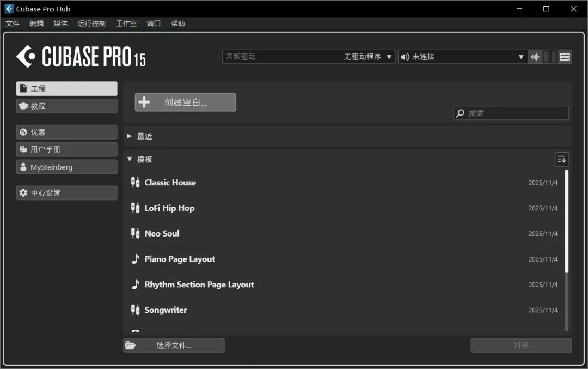Select the 工程 sidebar tab
Viewport: 588px width, 369px height.
coord(67,89)
